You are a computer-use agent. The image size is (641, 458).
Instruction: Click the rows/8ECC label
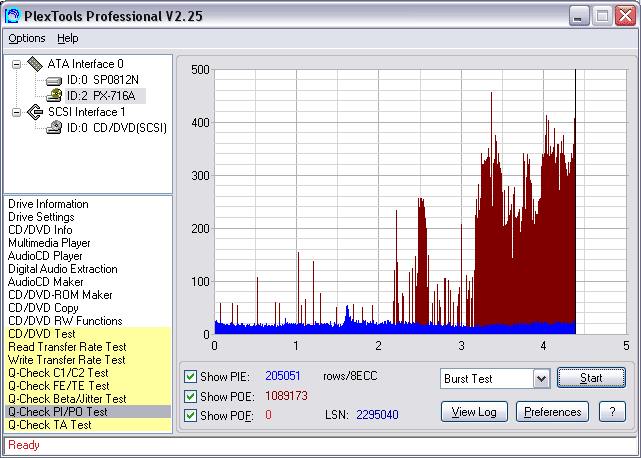(350, 376)
